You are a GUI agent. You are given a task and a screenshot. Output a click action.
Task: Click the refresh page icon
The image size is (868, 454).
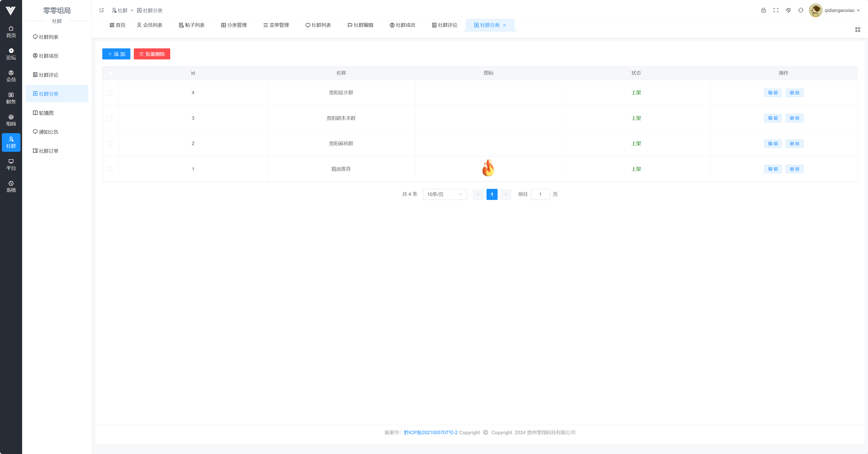tap(801, 10)
